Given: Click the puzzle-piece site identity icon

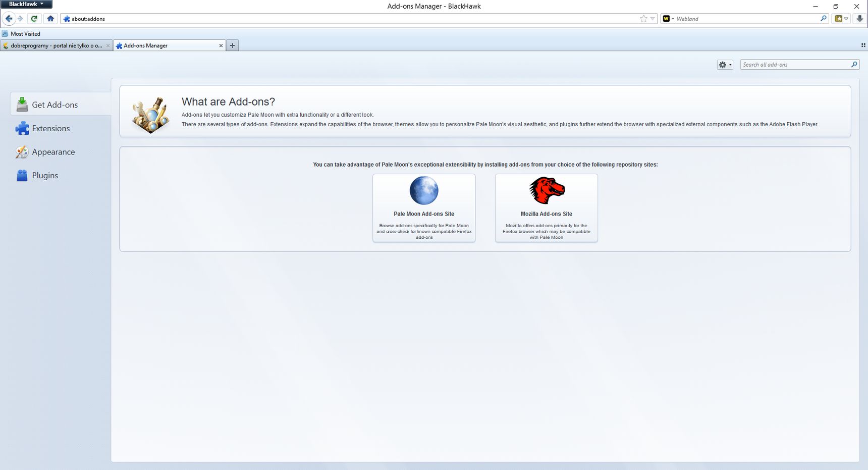Looking at the screenshot, I should point(67,19).
